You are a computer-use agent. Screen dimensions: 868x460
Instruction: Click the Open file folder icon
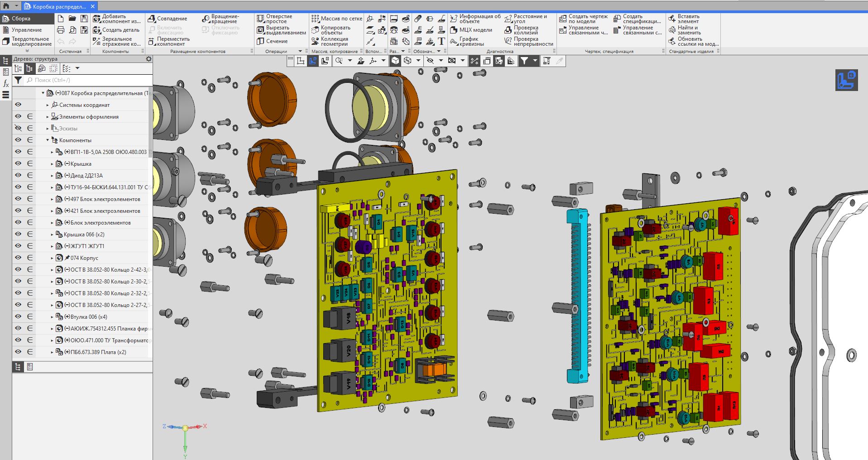click(x=72, y=19)
